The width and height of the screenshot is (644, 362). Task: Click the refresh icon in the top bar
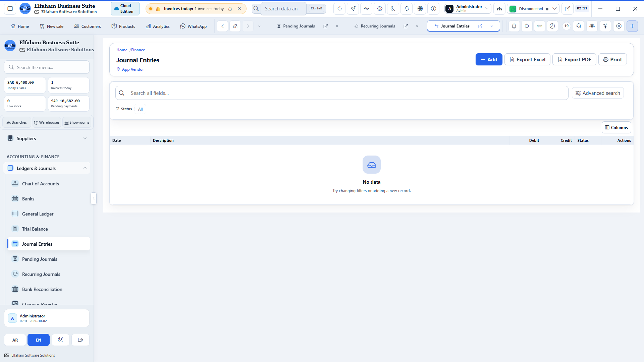[339, 9]
